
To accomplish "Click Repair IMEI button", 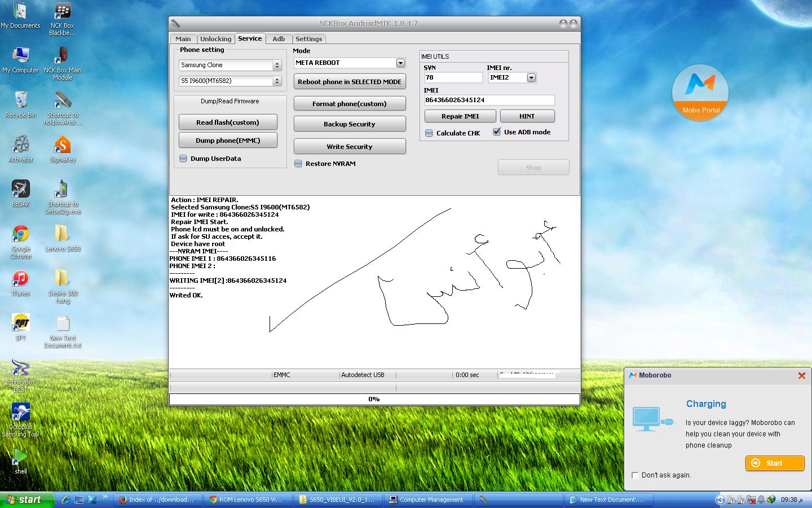I will coord(460,116).
